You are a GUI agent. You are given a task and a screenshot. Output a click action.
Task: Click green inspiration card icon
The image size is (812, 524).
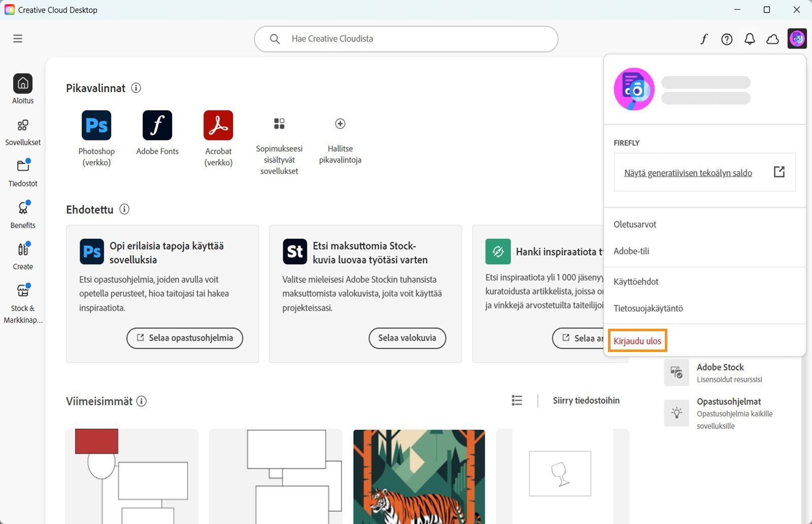498,252
